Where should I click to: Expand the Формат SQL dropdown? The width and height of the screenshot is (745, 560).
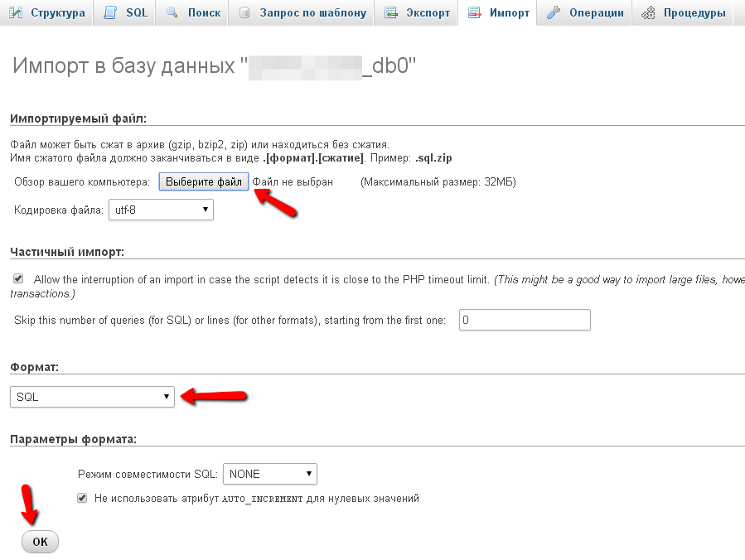coord(92,397)
